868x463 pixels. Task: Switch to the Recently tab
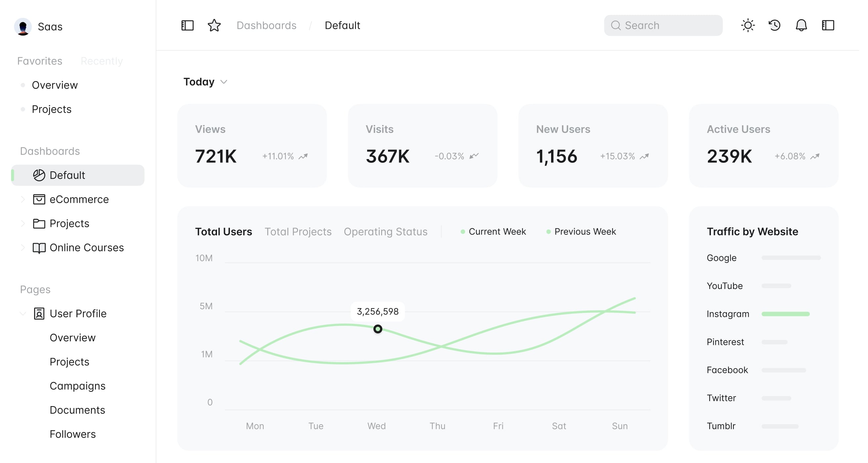point(102,61)
